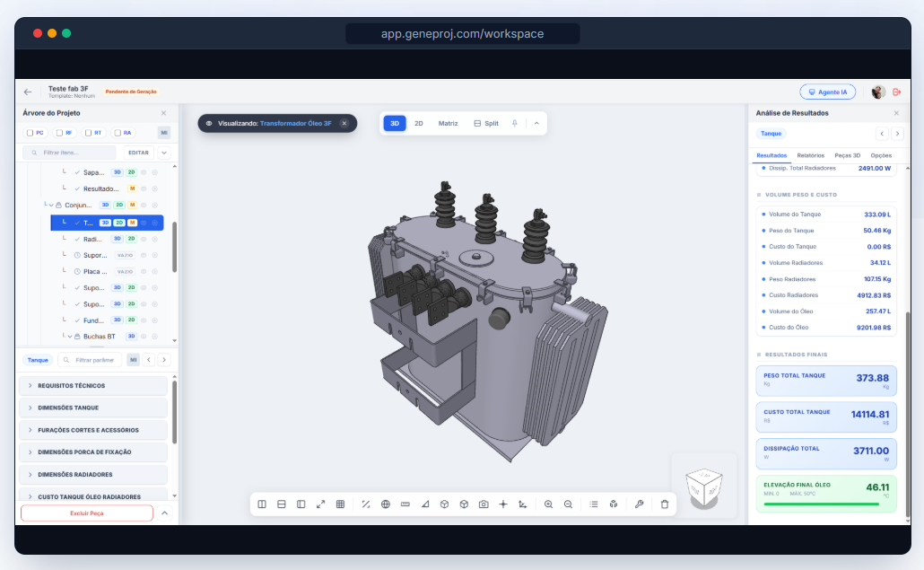Expand DIMENSÕES TANQUE section
924x570 pixels.
coord(93,408)
